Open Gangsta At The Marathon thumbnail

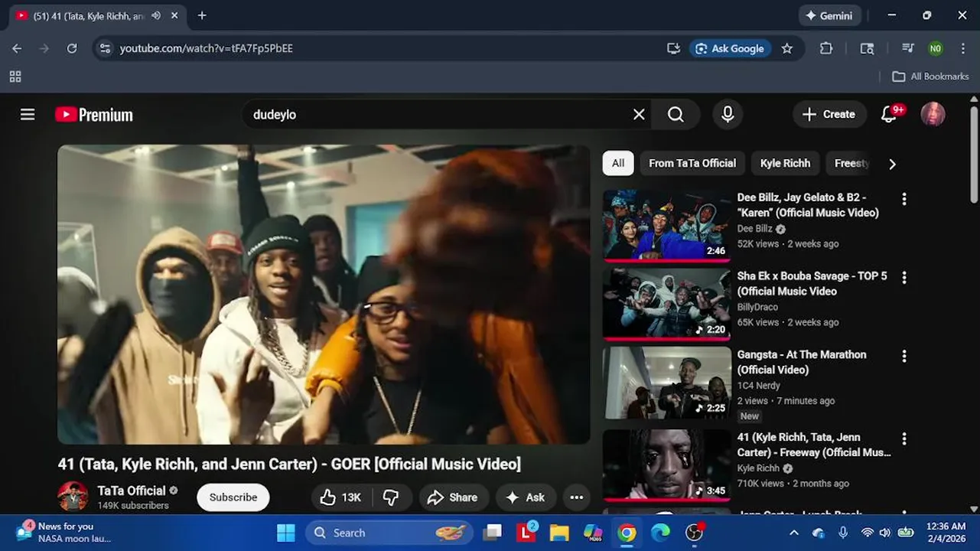pyautogui.click(x=667, y=383)
